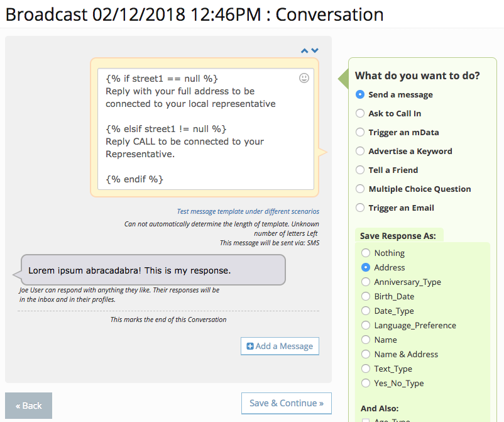The image size is (504, 422).
Task: Choose Trigger an mData option
Action: pyautogui.click(x=360, y=132)
